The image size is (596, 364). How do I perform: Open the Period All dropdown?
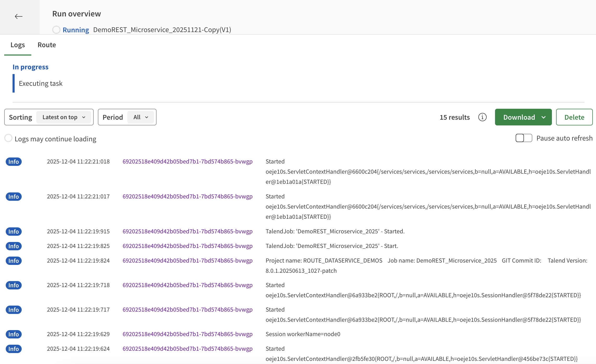point(141,117)
